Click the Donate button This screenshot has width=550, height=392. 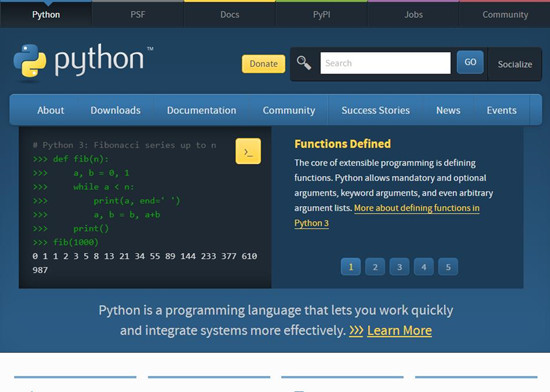point(263,64)
